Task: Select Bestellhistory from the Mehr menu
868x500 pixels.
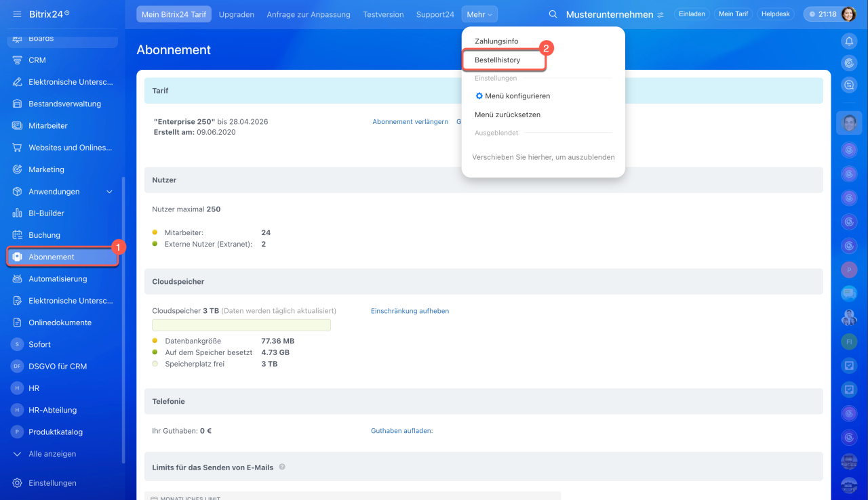Action: (498, 60)
